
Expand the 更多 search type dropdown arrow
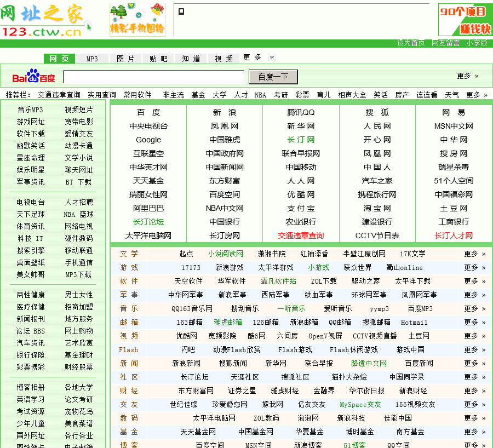tap(272, 58)
